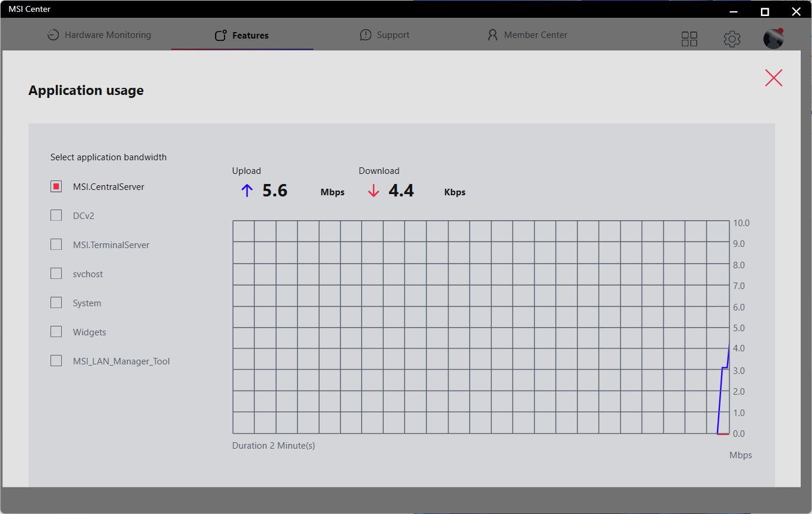Click the 0.0 axis label on chart
The height and width of the screenshot is (514, 812).
click(740, 434)
